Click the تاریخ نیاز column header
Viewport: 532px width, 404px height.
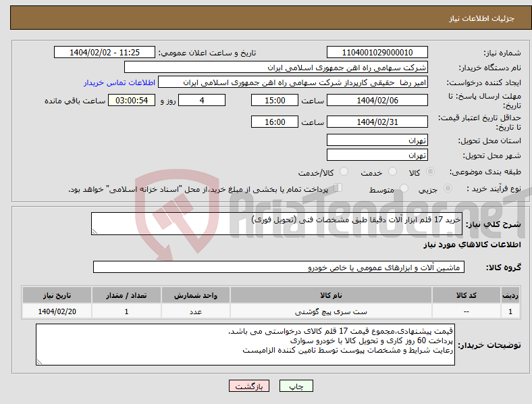pos(57,295)
